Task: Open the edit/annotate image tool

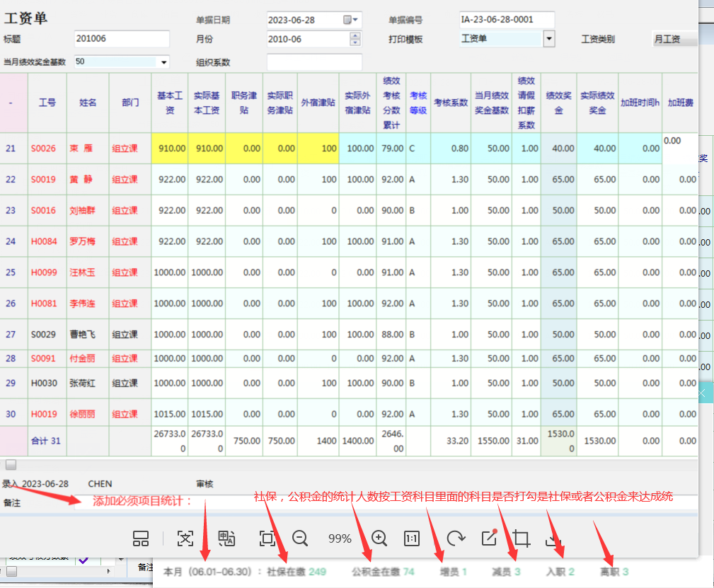Action: coord(489,538)
